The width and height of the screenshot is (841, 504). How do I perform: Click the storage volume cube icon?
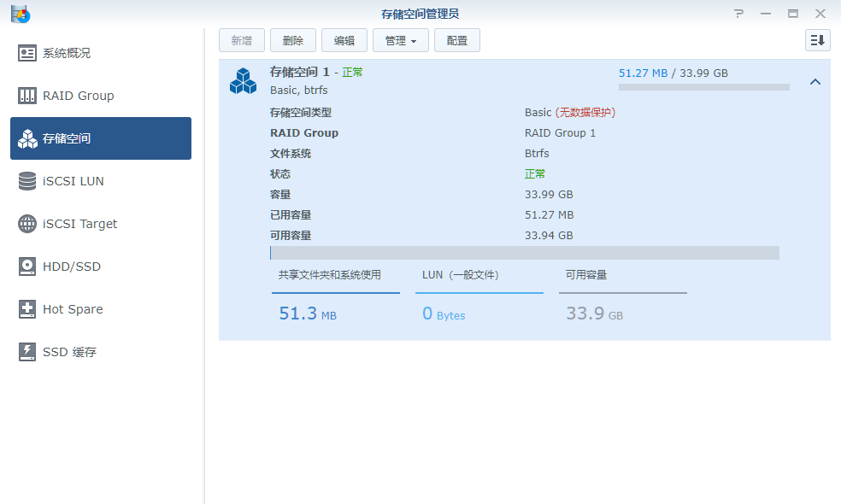point(243,80)
